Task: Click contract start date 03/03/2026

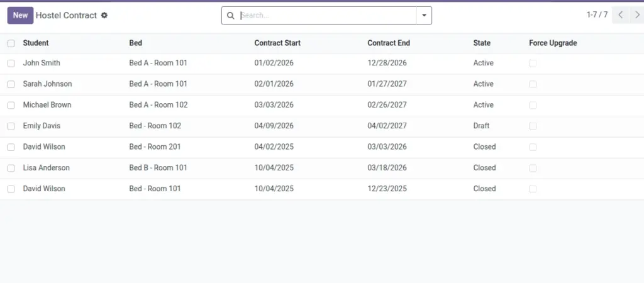Action: point(274,105)
